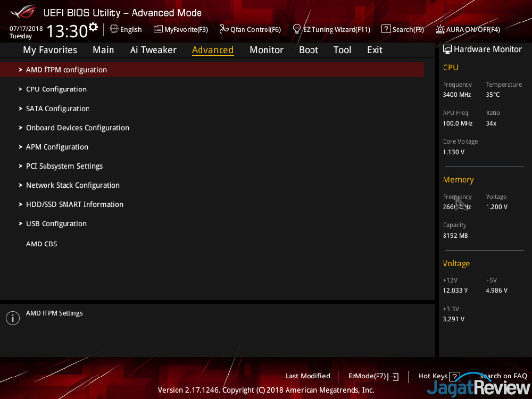Screen dimensions: 532x399
Task: Launch Qfan Control(F6) label
Action: pos(255,29)
